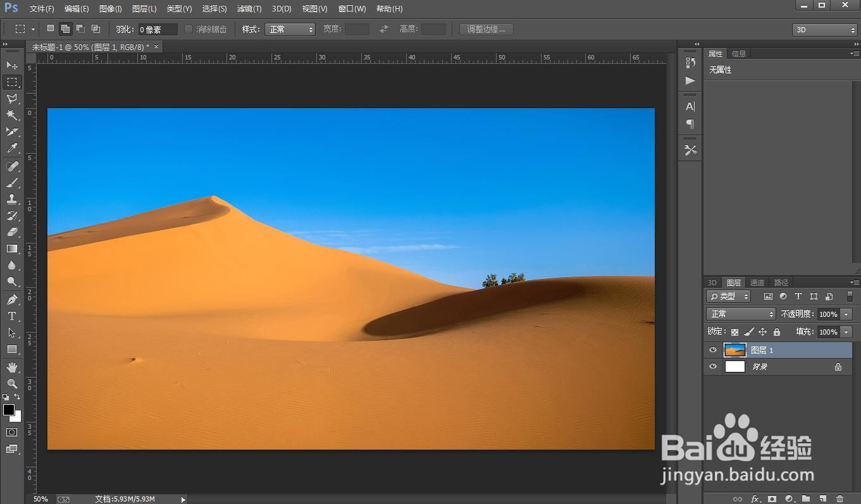This screenshot has width=861, height=504.
Task: Click Intersect with selection mode button
Action: click(96, 29)
